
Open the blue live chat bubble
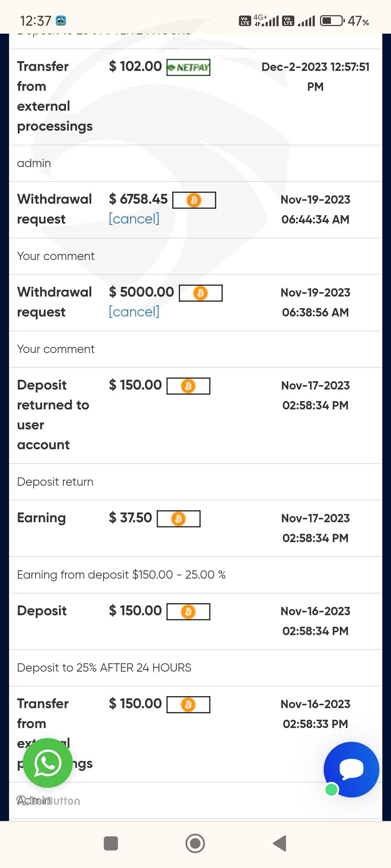point(351,769)
